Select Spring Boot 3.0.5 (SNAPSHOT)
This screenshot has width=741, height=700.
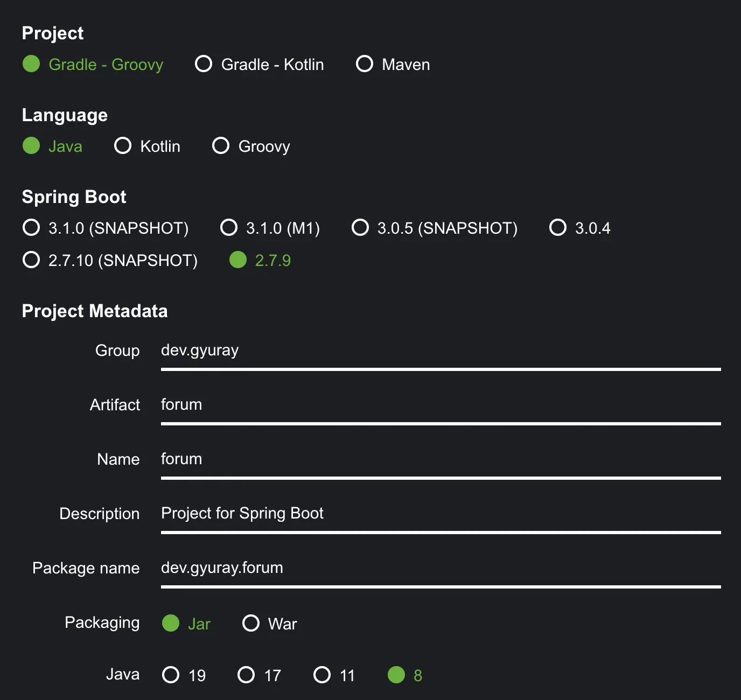coord(360,228)
